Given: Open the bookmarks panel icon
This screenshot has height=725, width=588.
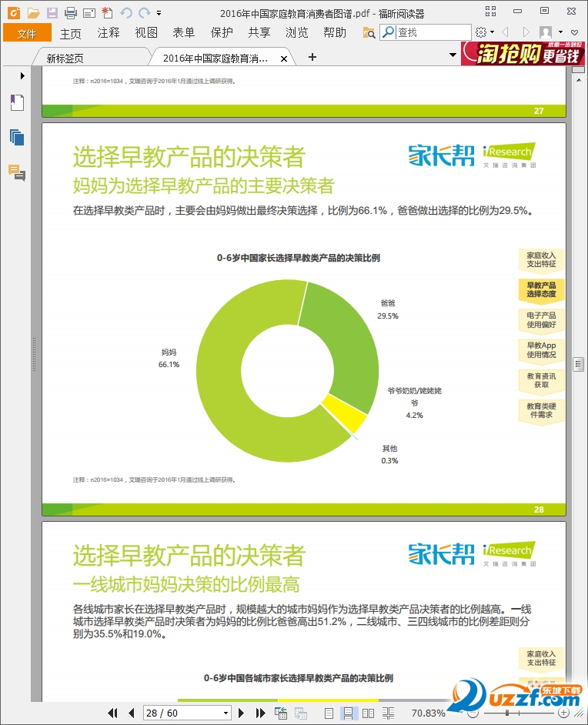Looking at the screenshot, I should tap(17, 102).
